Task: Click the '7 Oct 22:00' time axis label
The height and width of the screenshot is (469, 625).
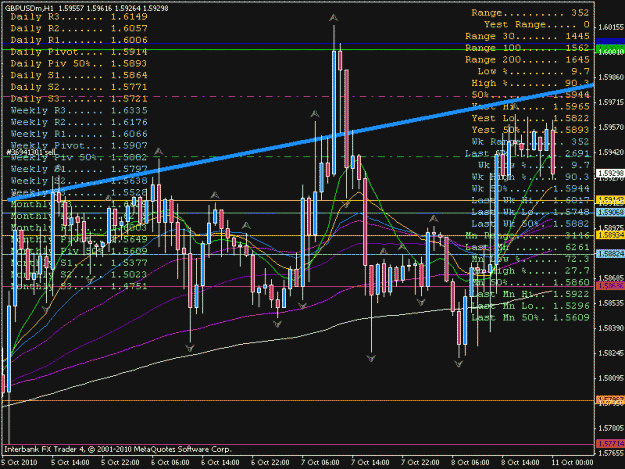Action: 421,463
